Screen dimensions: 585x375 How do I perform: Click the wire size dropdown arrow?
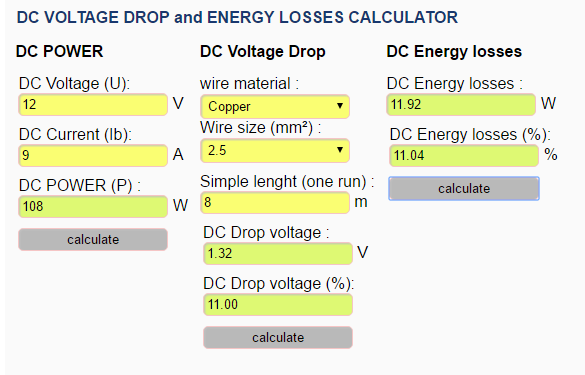click(340, 150)
